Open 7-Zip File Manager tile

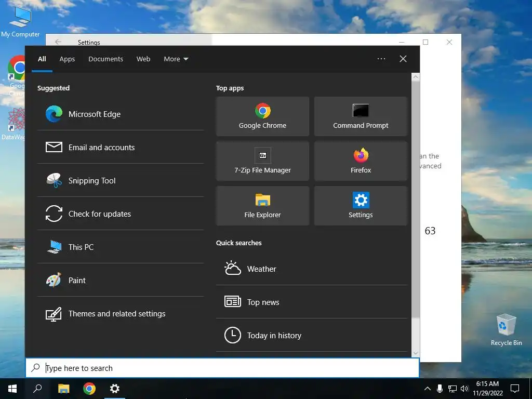coord(262,161)
